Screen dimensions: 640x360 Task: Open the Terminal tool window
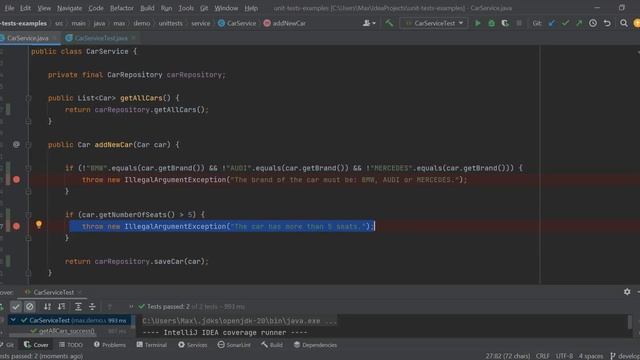click(x=152, y=345)
